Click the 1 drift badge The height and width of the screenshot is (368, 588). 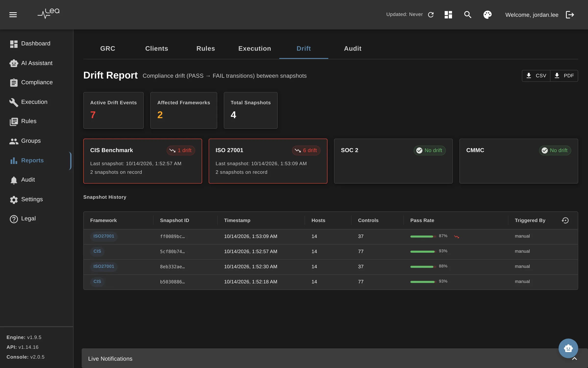click(x=181, y=150)
